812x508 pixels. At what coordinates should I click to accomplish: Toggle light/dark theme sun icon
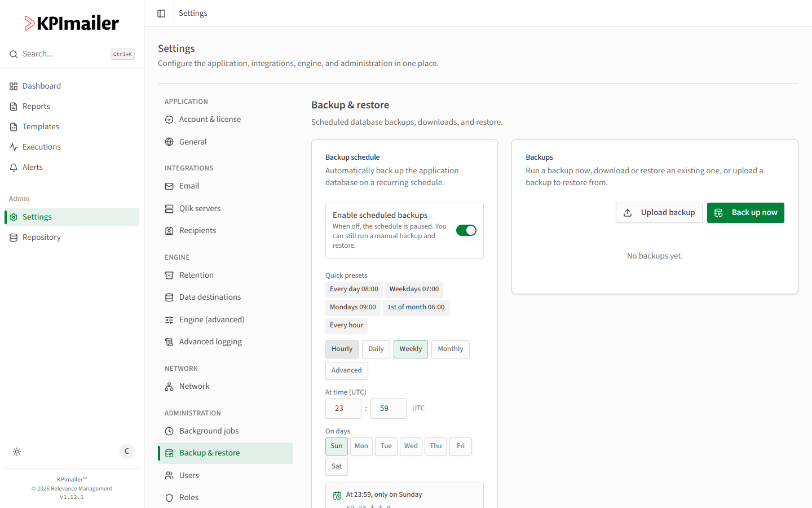(17, 452)
